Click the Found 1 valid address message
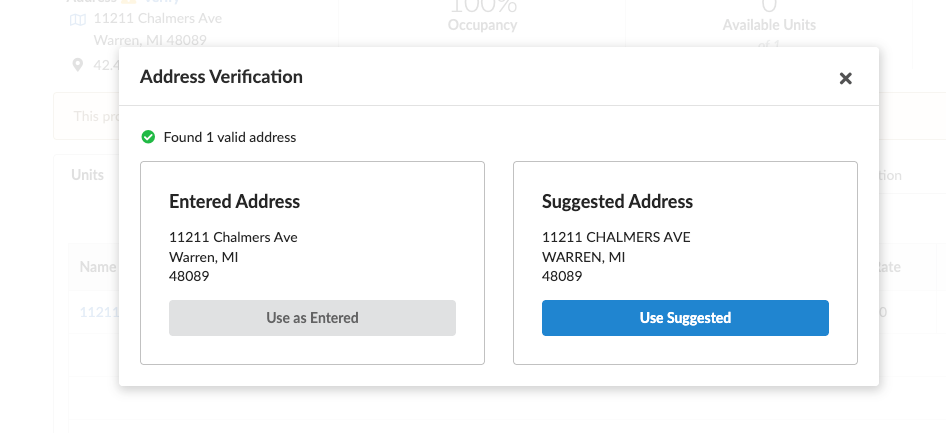The width and height of the screenshot is (946, 433). tap(230, 137)
